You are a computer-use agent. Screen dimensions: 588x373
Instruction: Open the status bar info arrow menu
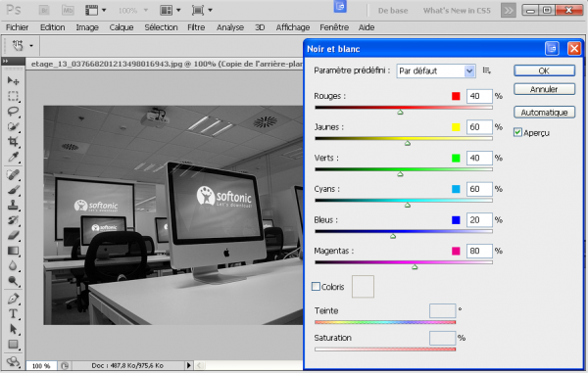(x=188, y=365)
